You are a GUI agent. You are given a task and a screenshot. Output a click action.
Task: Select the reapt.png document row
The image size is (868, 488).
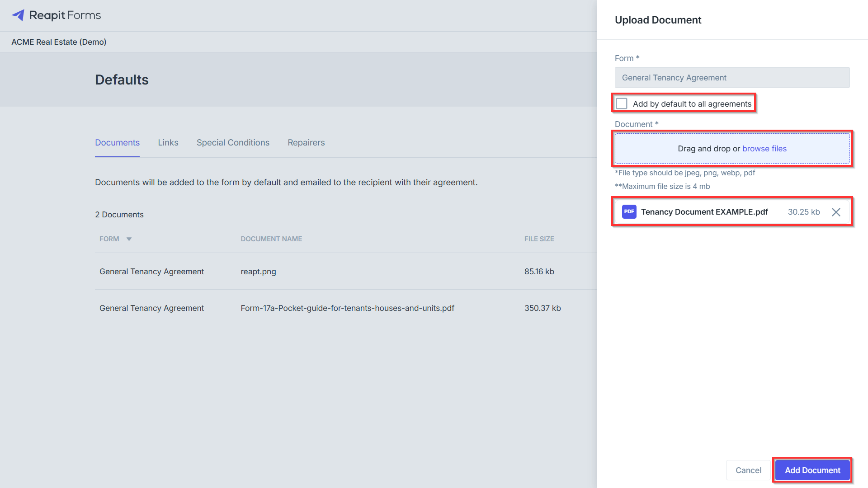coord(346,272)
